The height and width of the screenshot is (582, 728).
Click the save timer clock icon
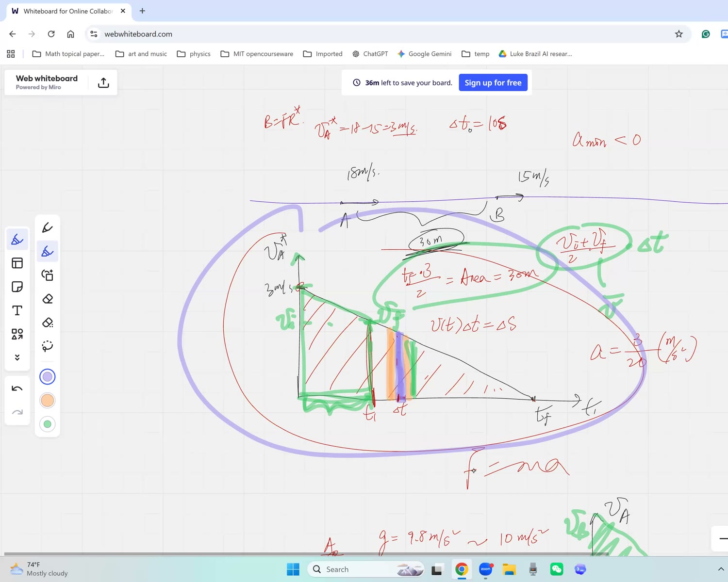coord(357,82)
